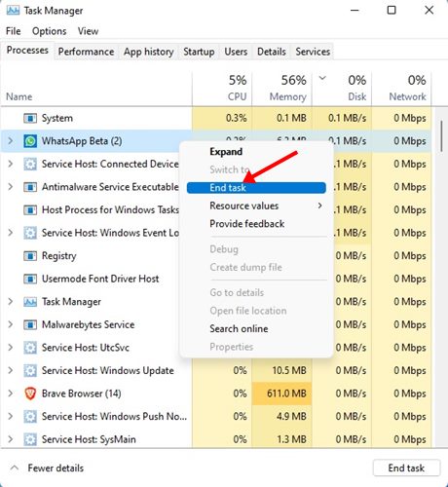Click the WhatsApp Beta app icon
This screenshot has height=487, width=448.
click(x=30, y=141)
